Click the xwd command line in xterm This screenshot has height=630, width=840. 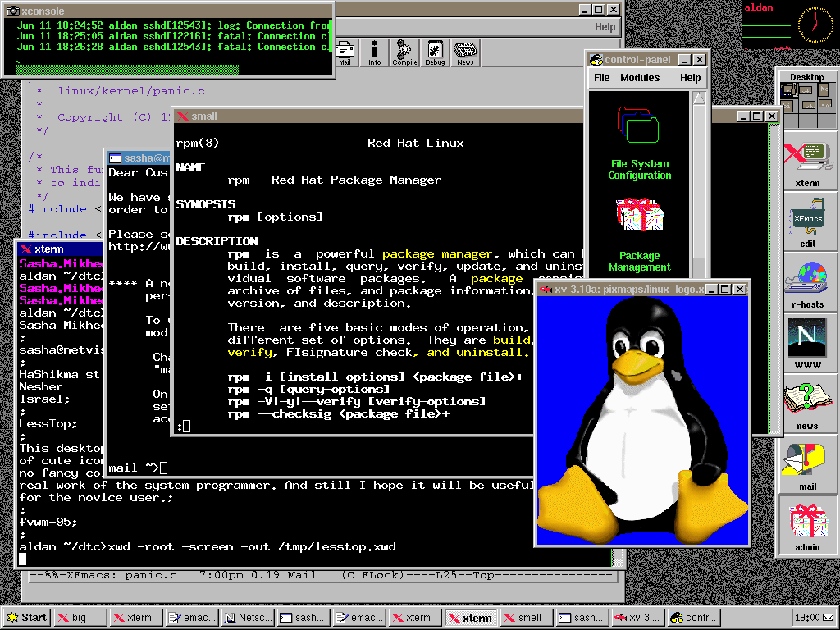point(208,547)
